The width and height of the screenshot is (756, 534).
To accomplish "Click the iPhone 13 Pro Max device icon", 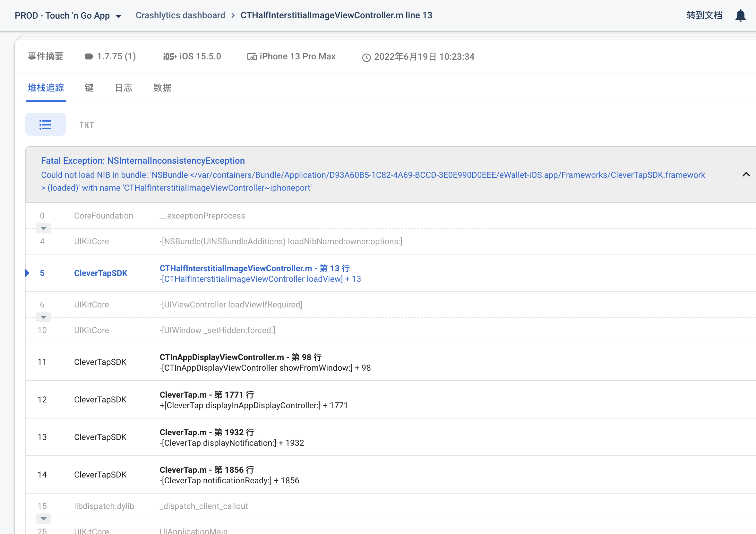I will coord(252,56).
